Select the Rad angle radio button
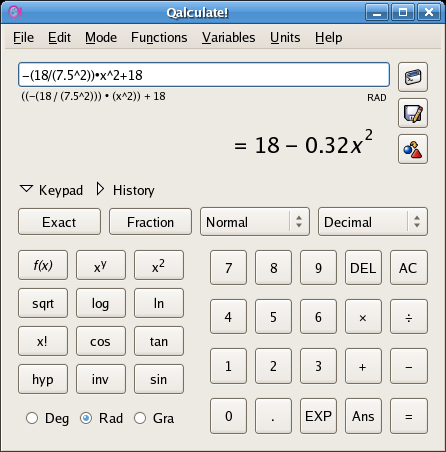The height and width of the screenshot is (452, 446). 86,418
